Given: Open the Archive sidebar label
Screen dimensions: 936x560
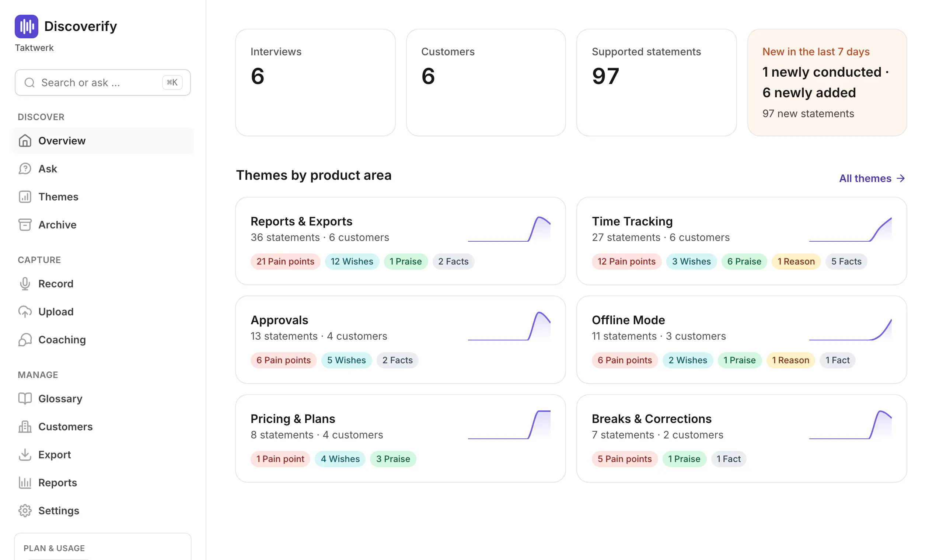Looking at the screenshot, I should tap(57, 224).
